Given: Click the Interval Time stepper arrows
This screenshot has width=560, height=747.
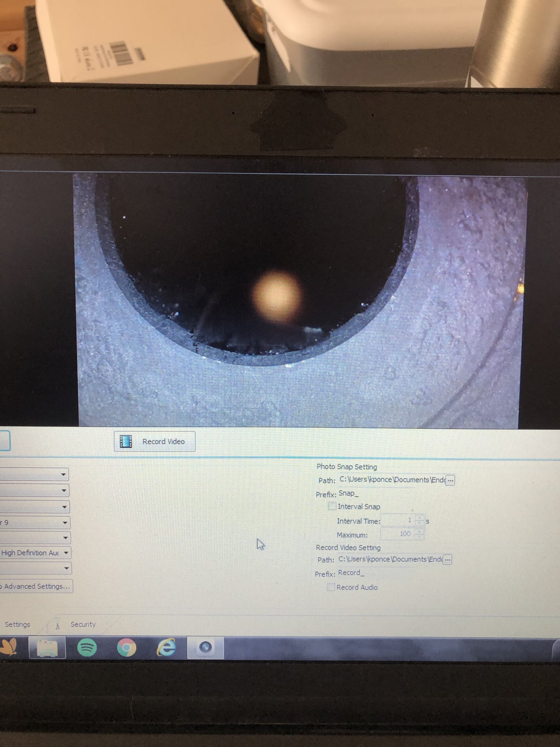Looking at the screenshot, I should pos(420,520).
